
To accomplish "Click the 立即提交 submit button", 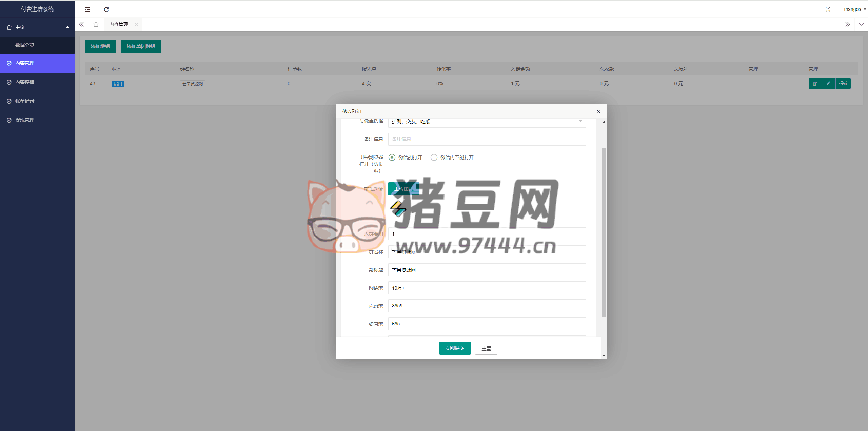I will click(455, 348).
